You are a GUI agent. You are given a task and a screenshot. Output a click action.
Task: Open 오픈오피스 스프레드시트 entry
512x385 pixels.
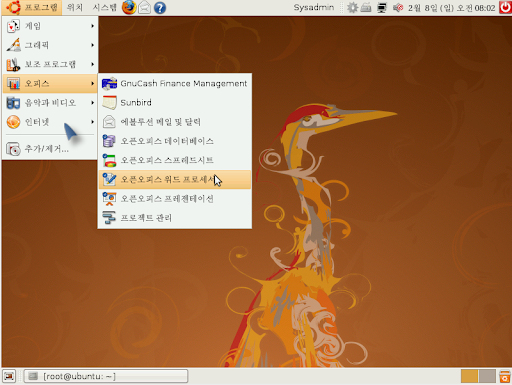click(175, 160)
